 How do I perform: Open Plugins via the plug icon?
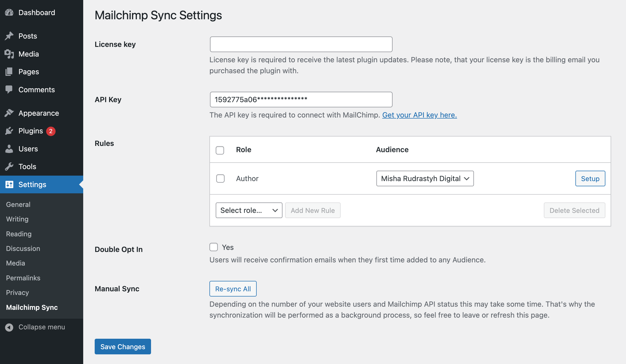pyautogui.click(x=9, y=131)
